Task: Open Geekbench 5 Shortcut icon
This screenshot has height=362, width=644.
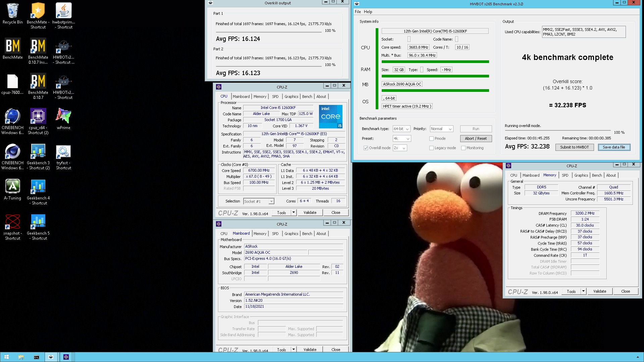Action: pyautogui.click(x=38, y=227)
